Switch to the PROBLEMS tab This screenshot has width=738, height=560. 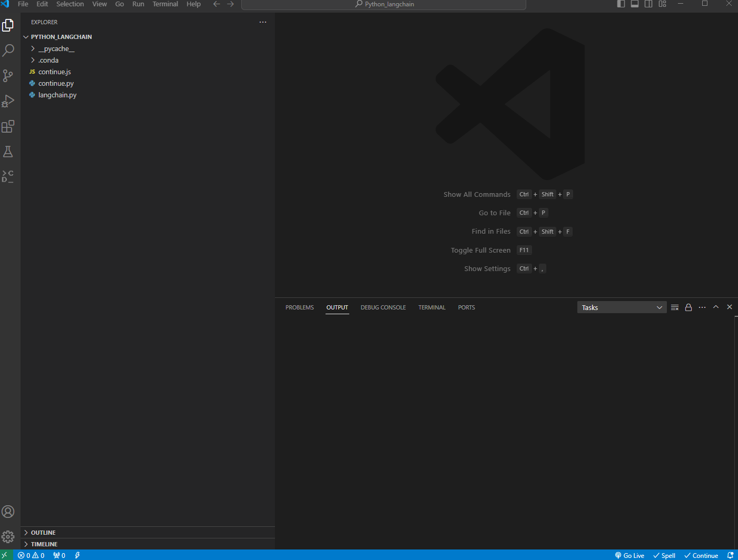click(x=300, y=307)
